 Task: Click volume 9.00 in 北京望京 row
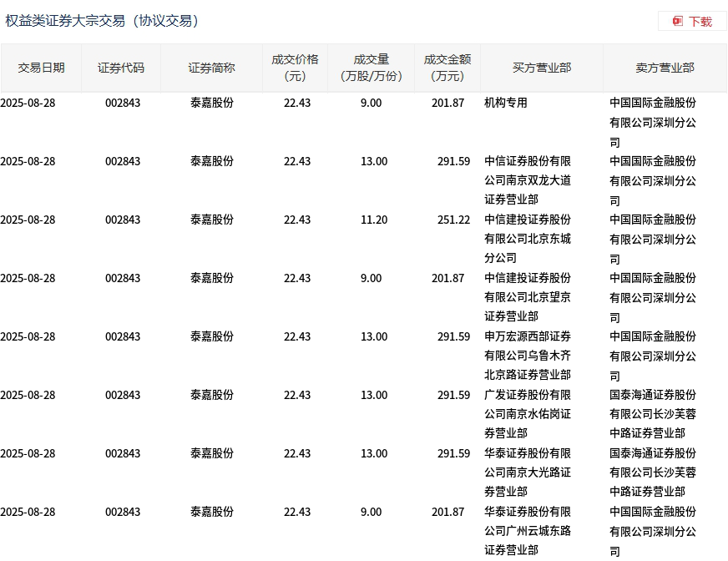371,278
